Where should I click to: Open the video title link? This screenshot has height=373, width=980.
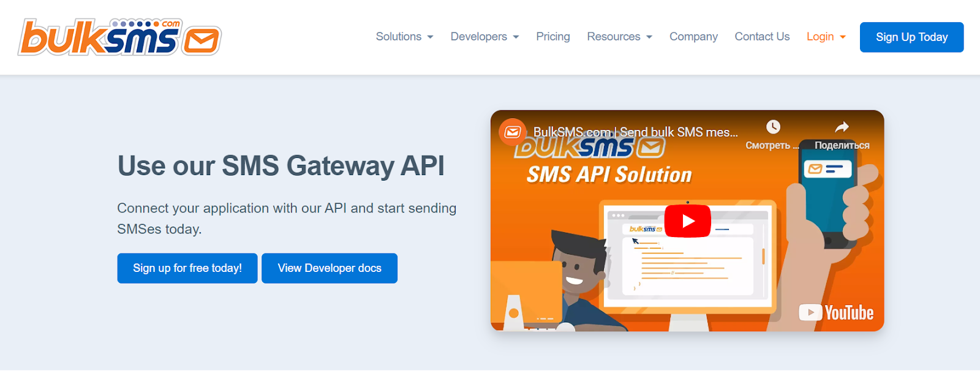(635, 132)
